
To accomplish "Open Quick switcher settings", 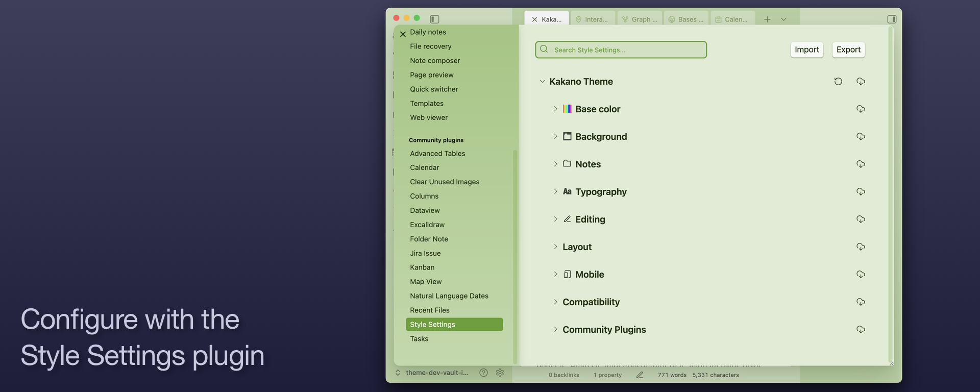I will click(x=434, y=89).
